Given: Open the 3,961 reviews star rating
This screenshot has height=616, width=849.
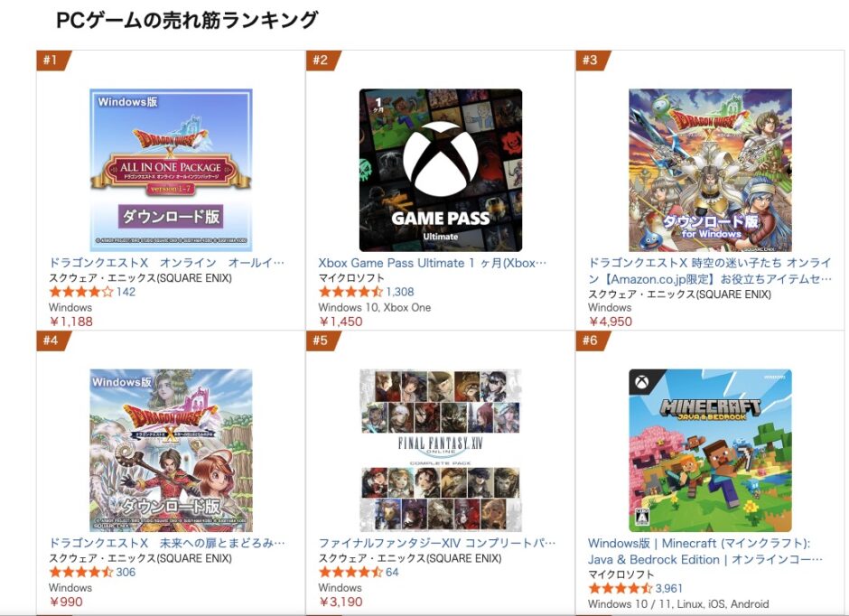Looking at the screenshot, I should 620,589.
